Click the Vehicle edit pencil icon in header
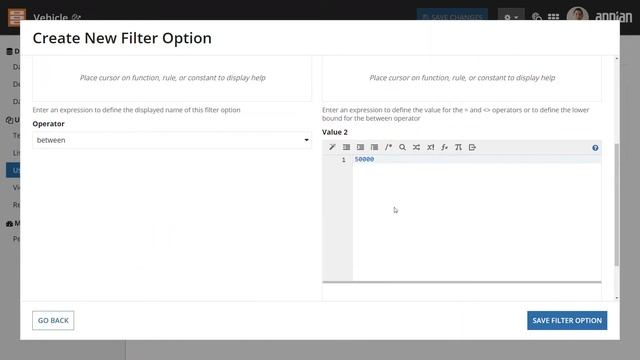640x360 pixels. point(76,17)
